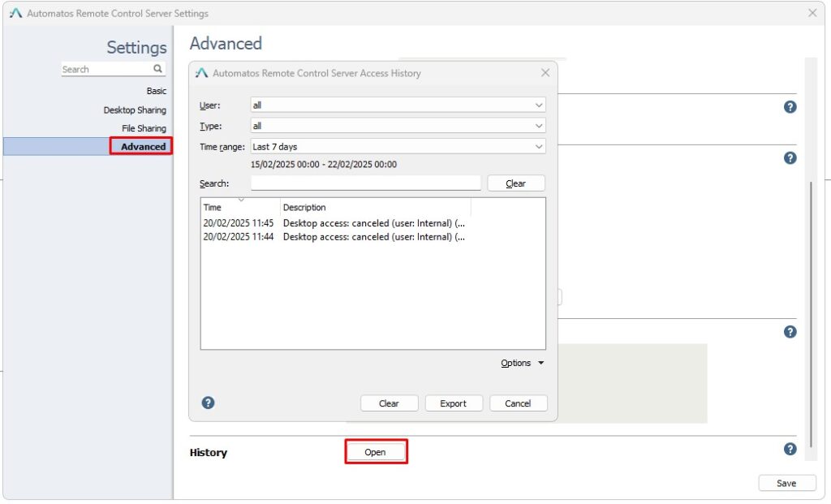Open the Type dropdown
This screenshot has width=831, height=504.
point(537,125)
